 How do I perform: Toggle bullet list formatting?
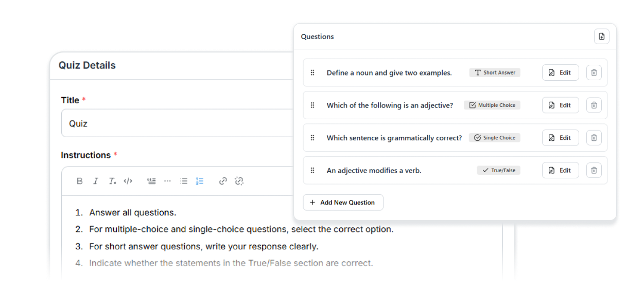click(x=184, y=181)
